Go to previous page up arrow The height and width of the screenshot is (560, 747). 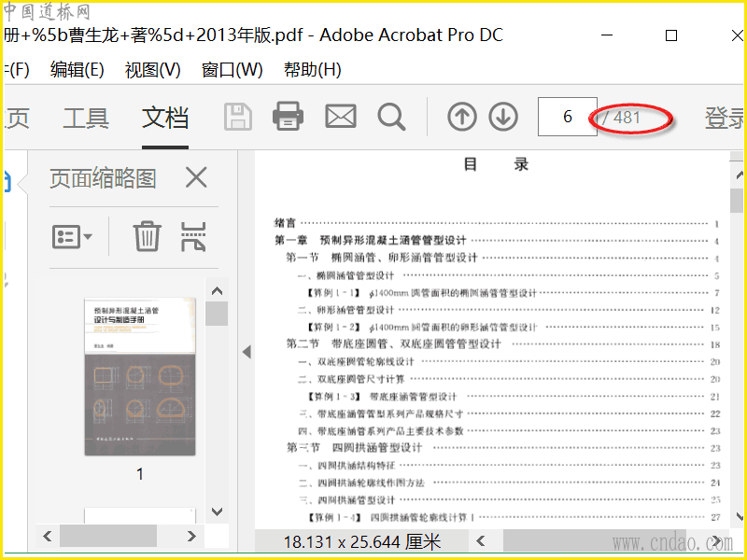pyautogui.click(x=462, y=117)
